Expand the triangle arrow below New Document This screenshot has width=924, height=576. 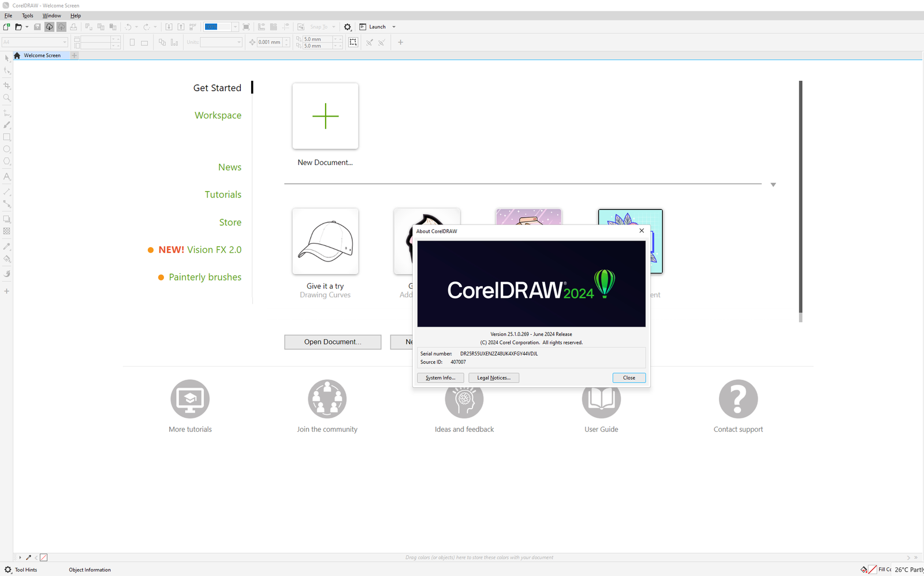click(x=773, y=185)
